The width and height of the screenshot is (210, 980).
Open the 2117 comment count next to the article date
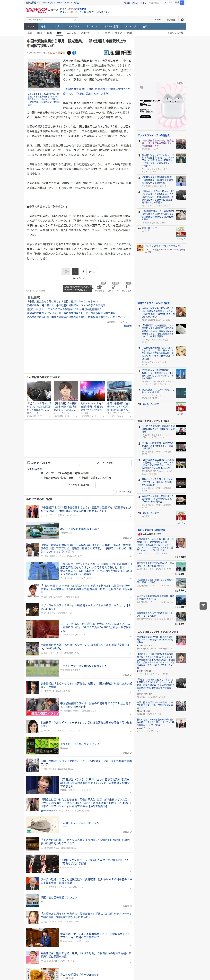53,53
